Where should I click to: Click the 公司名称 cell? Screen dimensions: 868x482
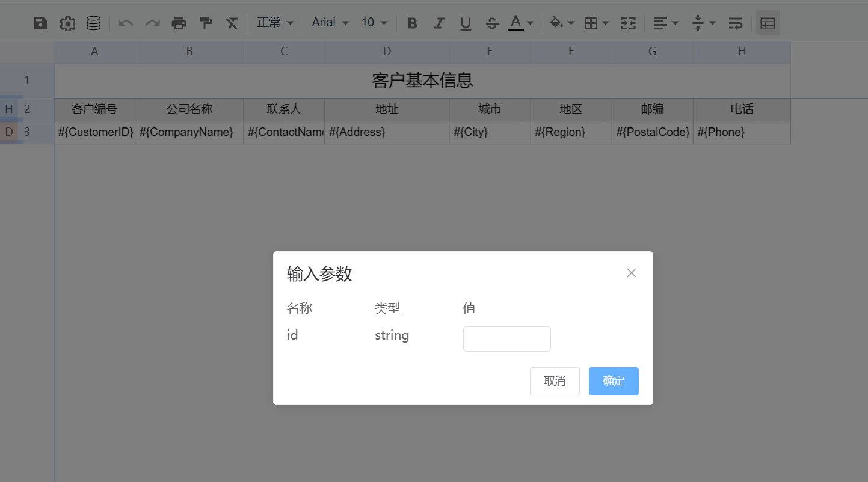pyautogui.click(x=189, y=109)
